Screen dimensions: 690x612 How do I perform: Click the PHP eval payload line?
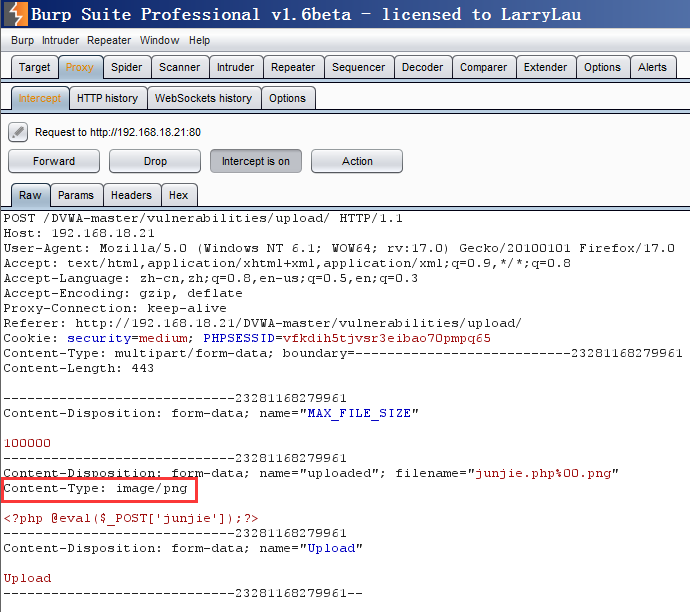131,518
